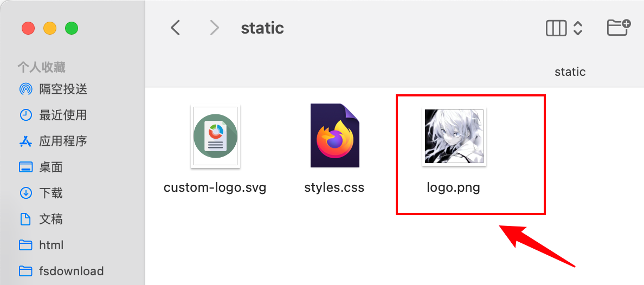This screenshot has height=285, width=644.
Task: Go forward with the right chevron
Action: point(214,28)
